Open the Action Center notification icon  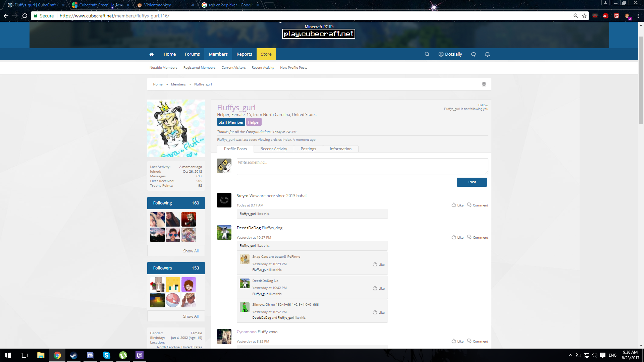(603, 355)
